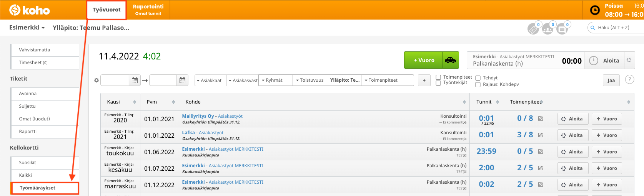Start the Palkanlaskenta timer with Aloita
This screenshot has width=644, height=196.
coord(604,61)
